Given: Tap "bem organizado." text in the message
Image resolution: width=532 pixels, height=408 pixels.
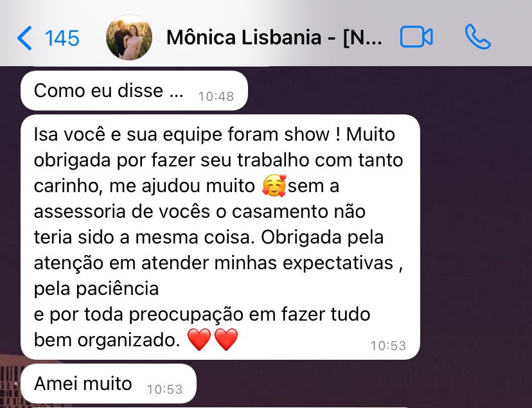Looking at the screenshot, I should tap(107, 340).
